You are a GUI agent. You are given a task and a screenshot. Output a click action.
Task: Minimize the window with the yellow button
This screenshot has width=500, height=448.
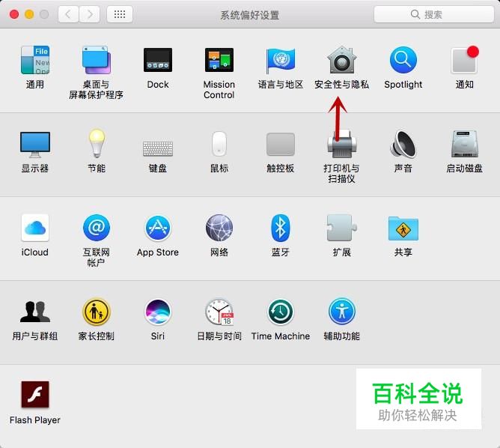coord(29,14)
